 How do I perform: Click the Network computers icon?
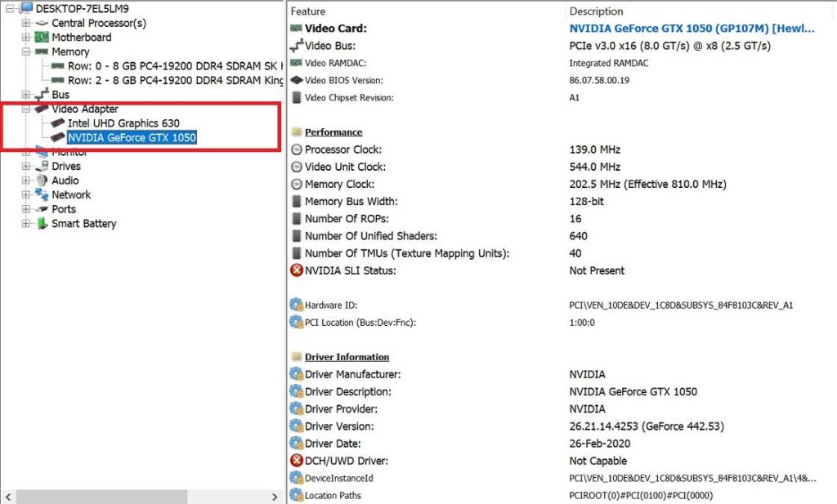click(42, 194)
